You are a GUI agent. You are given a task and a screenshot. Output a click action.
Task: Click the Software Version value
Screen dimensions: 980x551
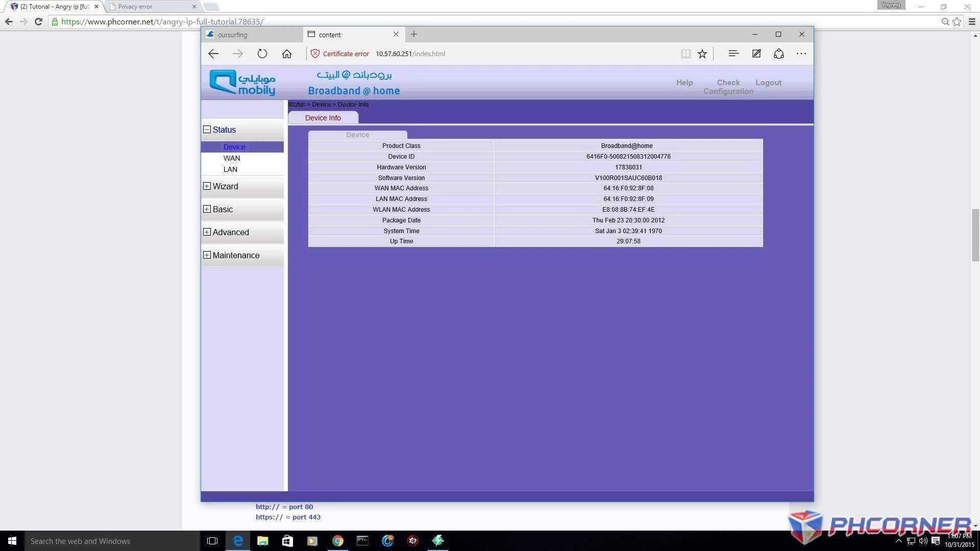point(628,178)
